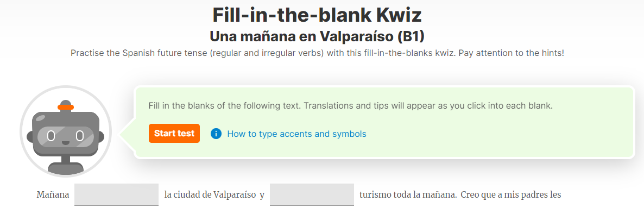Click the Practise the Spanish future tense description

pos(317,53)
